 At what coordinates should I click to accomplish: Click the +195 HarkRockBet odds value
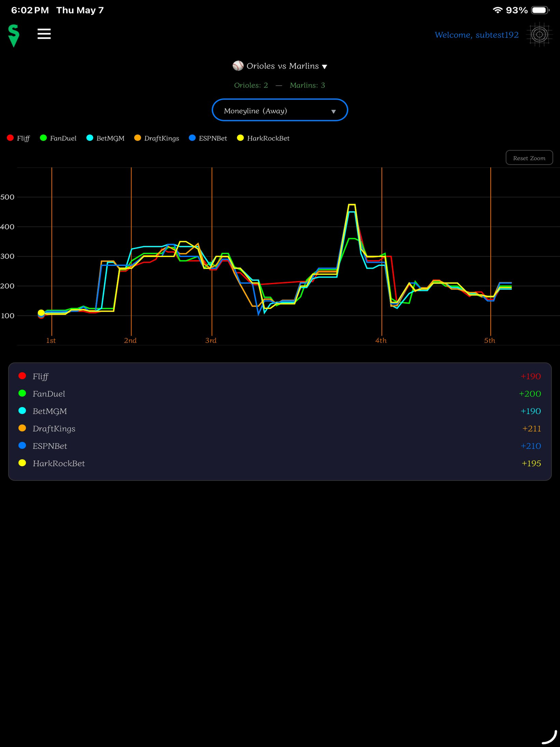[531, 463]
